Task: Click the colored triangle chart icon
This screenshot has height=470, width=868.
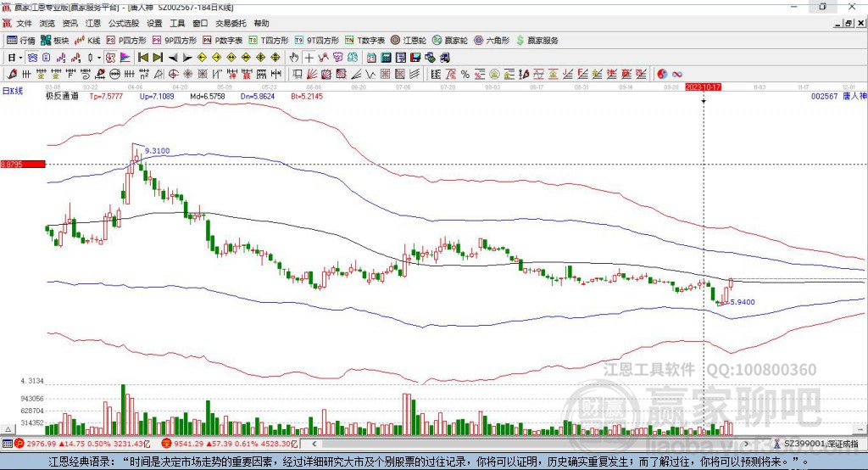Action: (x=125, y=58)
